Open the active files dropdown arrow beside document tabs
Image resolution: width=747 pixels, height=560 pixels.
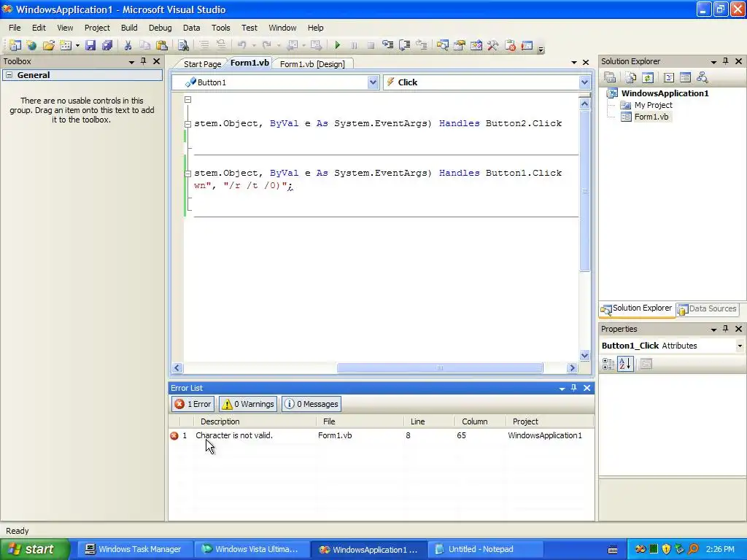click(573, 63)
